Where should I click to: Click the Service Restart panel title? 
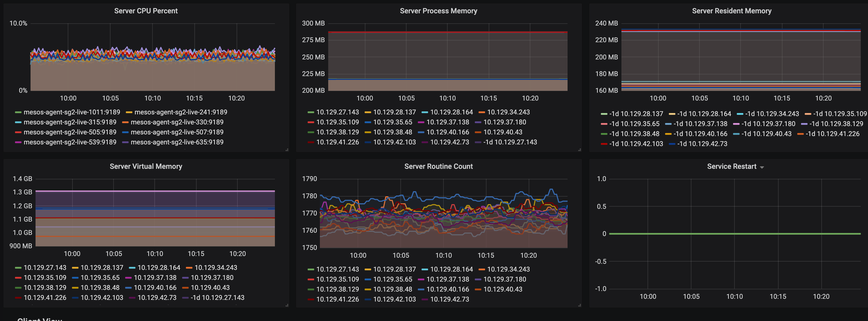tap(732, 166)
